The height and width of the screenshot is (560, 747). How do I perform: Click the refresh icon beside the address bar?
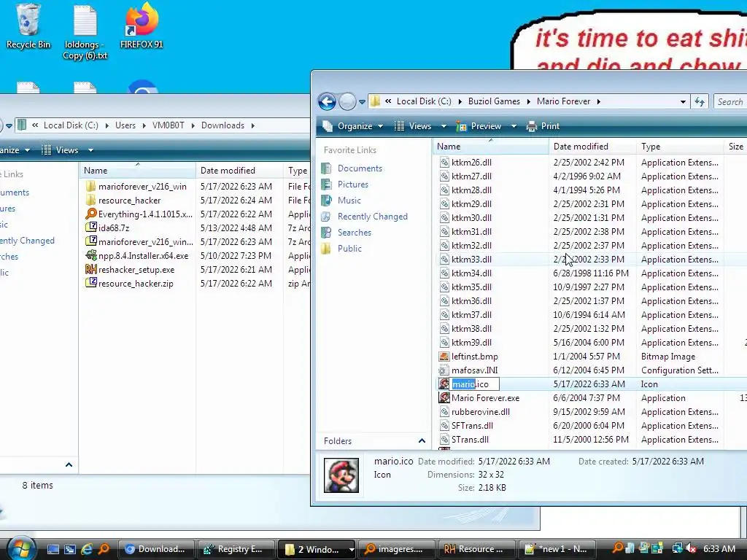coord(700,101)
